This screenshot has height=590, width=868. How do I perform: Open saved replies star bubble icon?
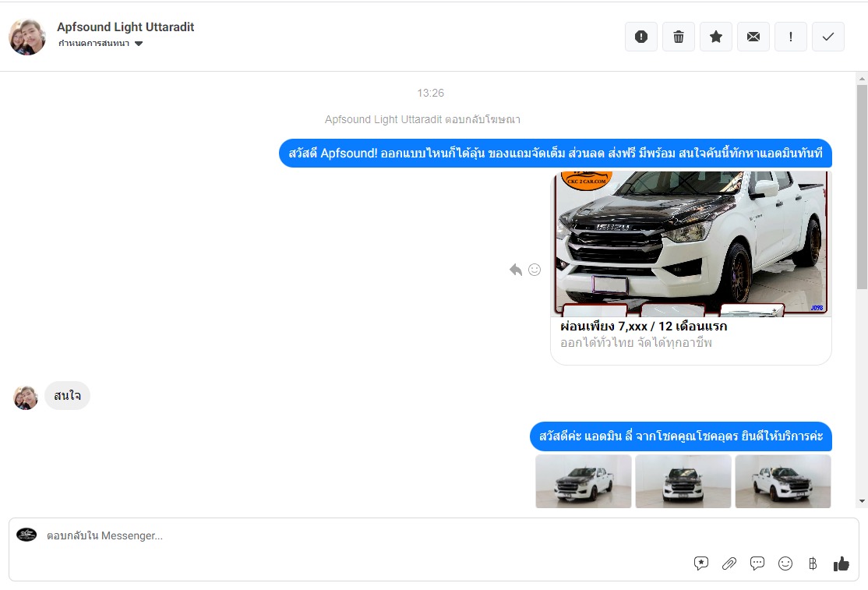tap(701, 564)
